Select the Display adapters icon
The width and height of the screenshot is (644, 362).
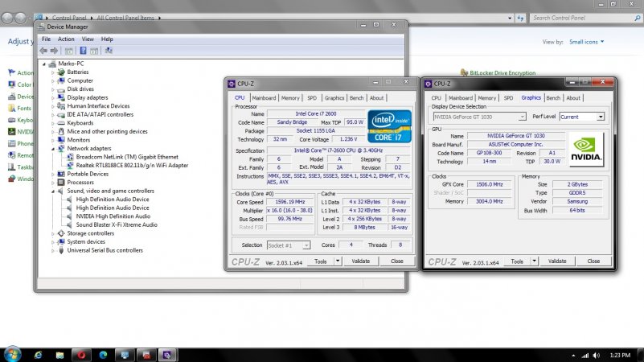(61, 97)
